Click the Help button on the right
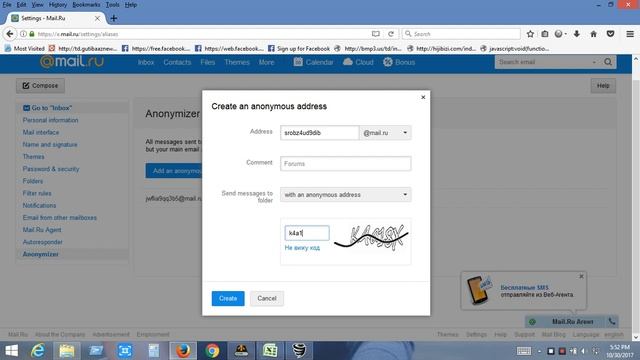Image resolution: width=640 pixels, height=360 pixels. point(603,86)
